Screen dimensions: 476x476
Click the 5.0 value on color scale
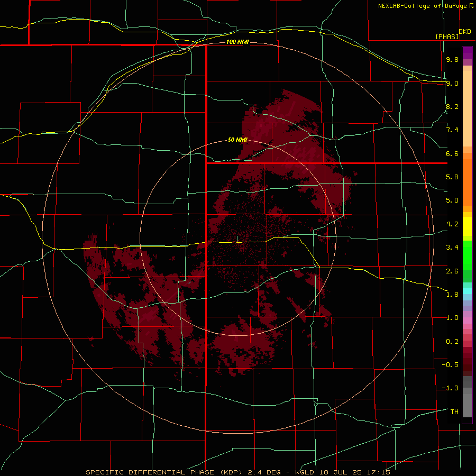pyautogui.click(x=452, y=200)
